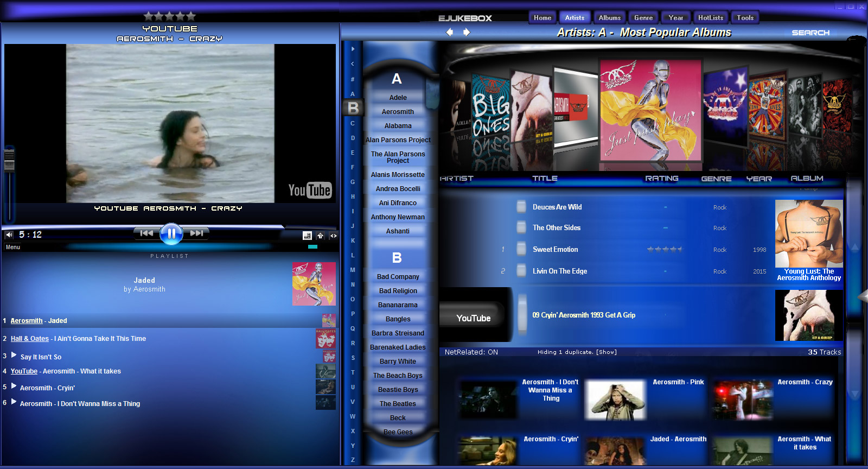Select Alanis Morissette in the artist list
Image resolution: width=868 pixels, height=469 pixels.
(398, 175)
